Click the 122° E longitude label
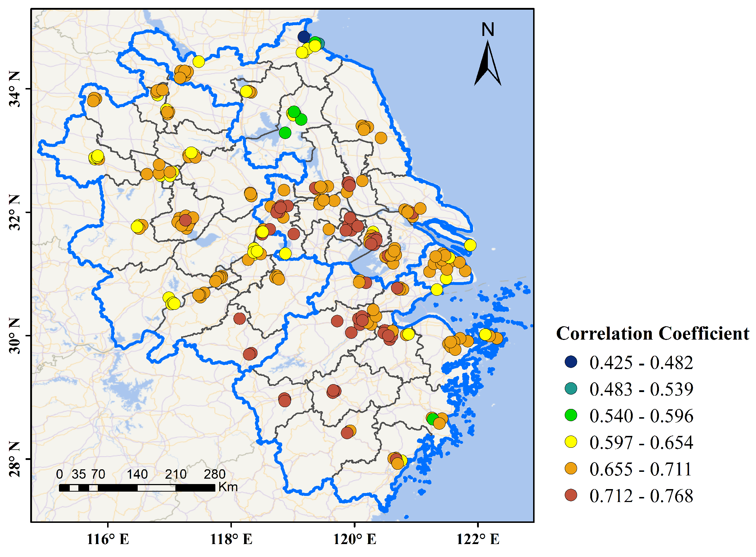Image resolution: width=756 pixels, height=557 pixels. click(478, 539)
